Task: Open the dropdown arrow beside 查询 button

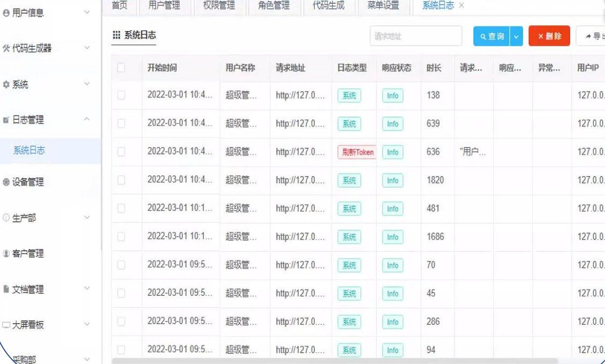Action: click(x=516, y=37)
